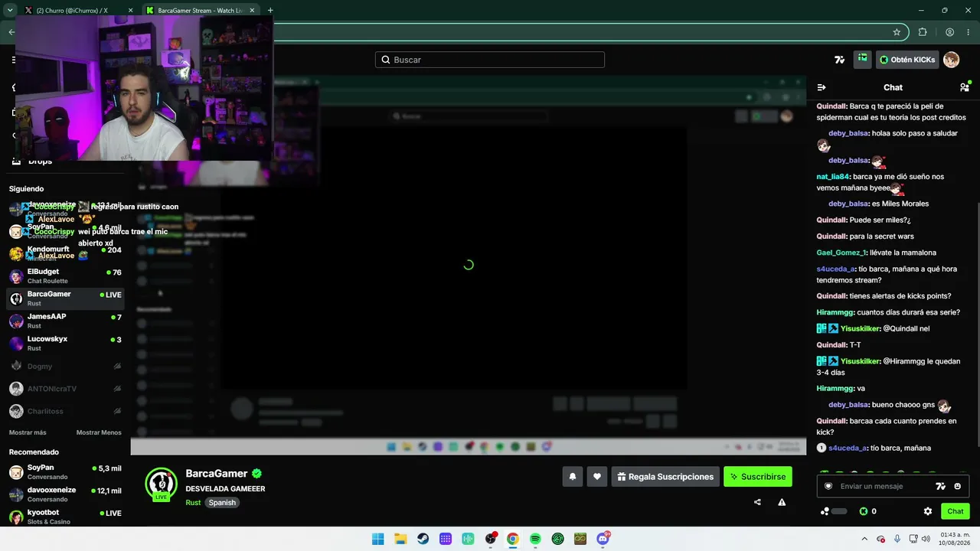Show hidden system tray icons
This screenshot has width=980, height=551.
[x=864, y=539]
